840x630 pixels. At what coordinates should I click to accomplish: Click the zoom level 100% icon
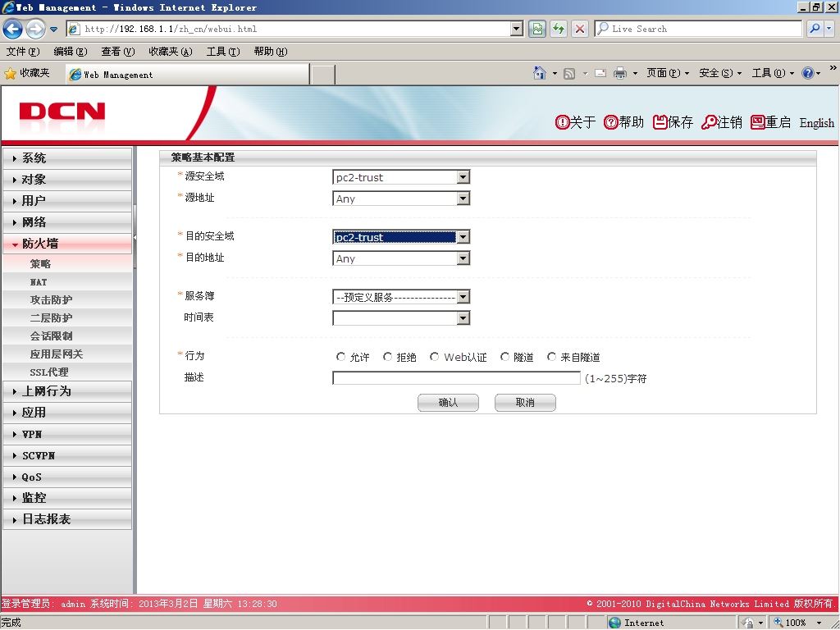[779, 622]
